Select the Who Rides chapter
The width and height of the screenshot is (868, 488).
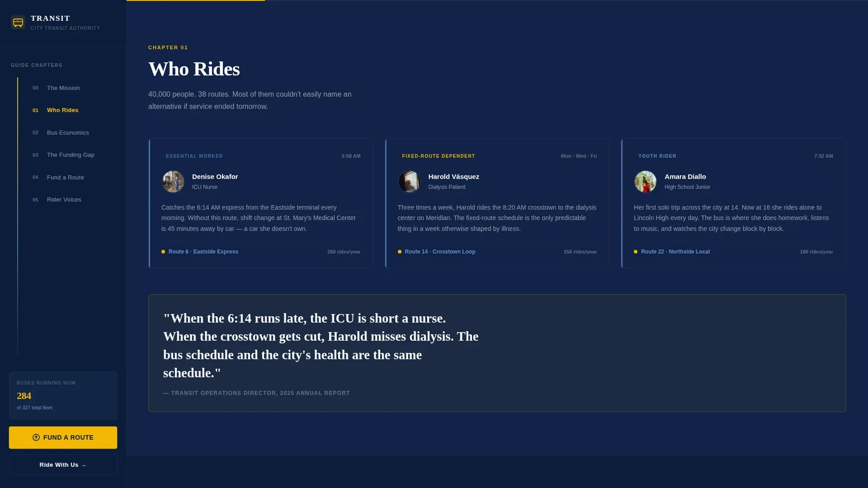pos(62,110)
